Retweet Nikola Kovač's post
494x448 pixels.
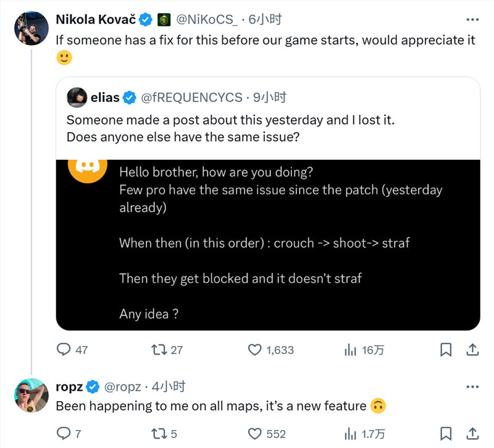[x=159, y=350]
